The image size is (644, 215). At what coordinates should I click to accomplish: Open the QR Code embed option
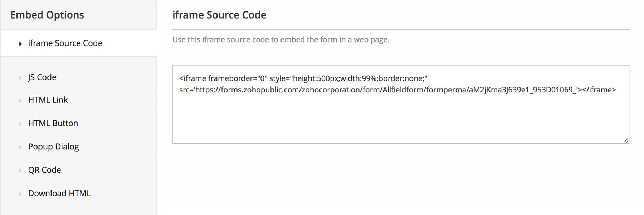coord(44,170)
